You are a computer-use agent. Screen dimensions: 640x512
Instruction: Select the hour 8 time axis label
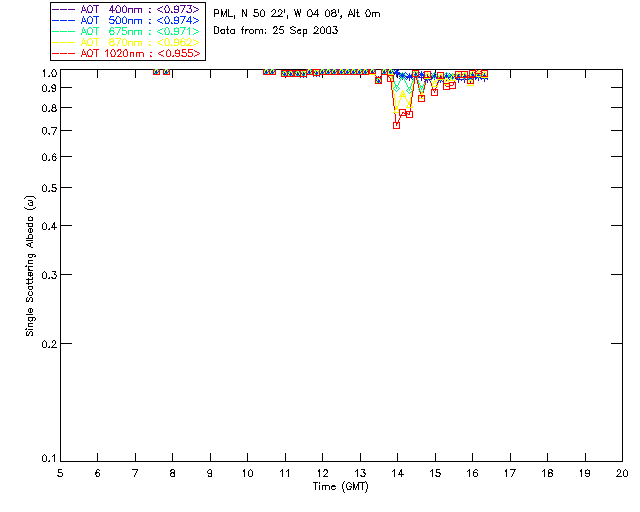[x=172, y=473]
